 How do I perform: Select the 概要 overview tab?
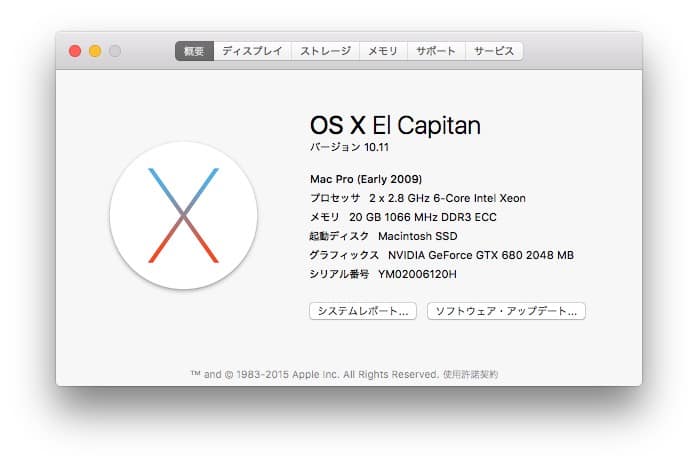point(194,51)
